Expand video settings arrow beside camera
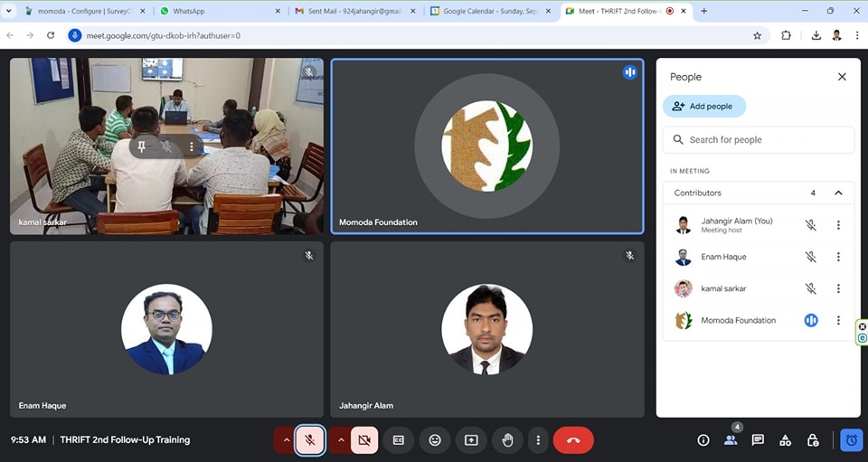868x462 pixels. pyautogui.click(x=341, y=440)
